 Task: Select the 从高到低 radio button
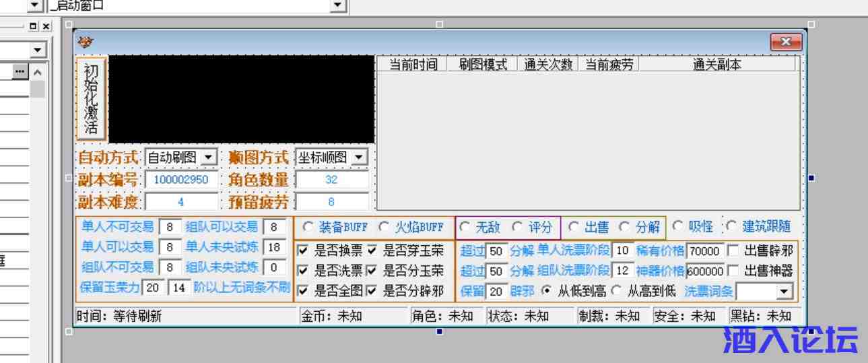[x=616, y=292]
